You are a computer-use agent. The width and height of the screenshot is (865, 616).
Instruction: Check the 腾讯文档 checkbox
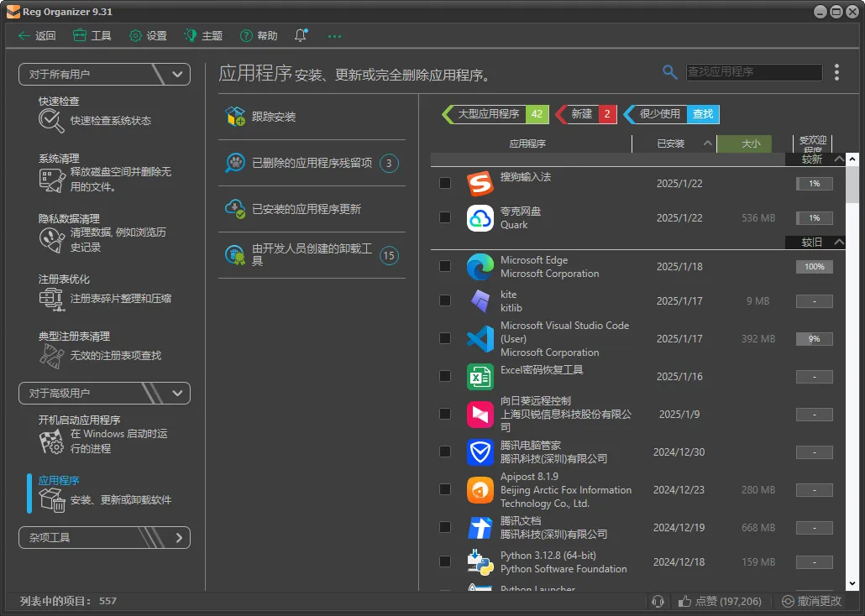[444, 528]
